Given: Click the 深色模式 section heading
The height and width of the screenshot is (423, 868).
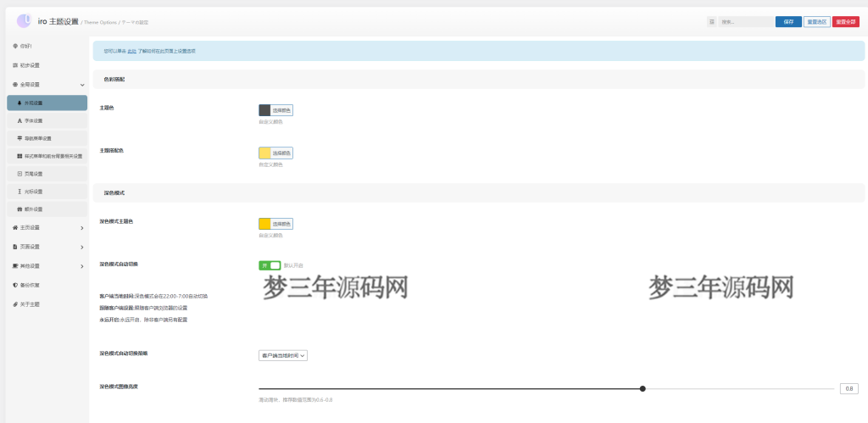Looking at the screenshot, I should point(114,193).
